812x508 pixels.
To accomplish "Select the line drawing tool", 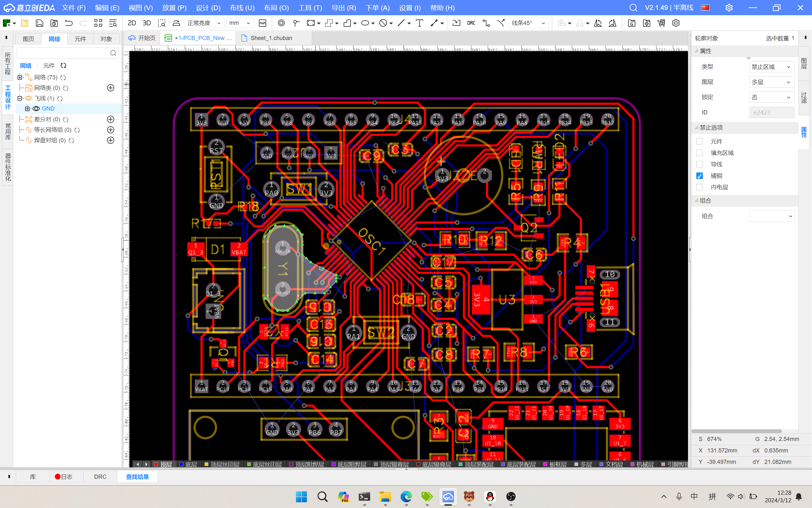I will [401, 23].
